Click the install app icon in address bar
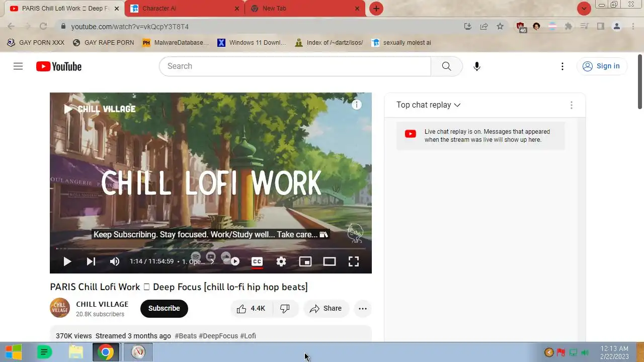This screenshot has width=644, height=362. [468, 26]
